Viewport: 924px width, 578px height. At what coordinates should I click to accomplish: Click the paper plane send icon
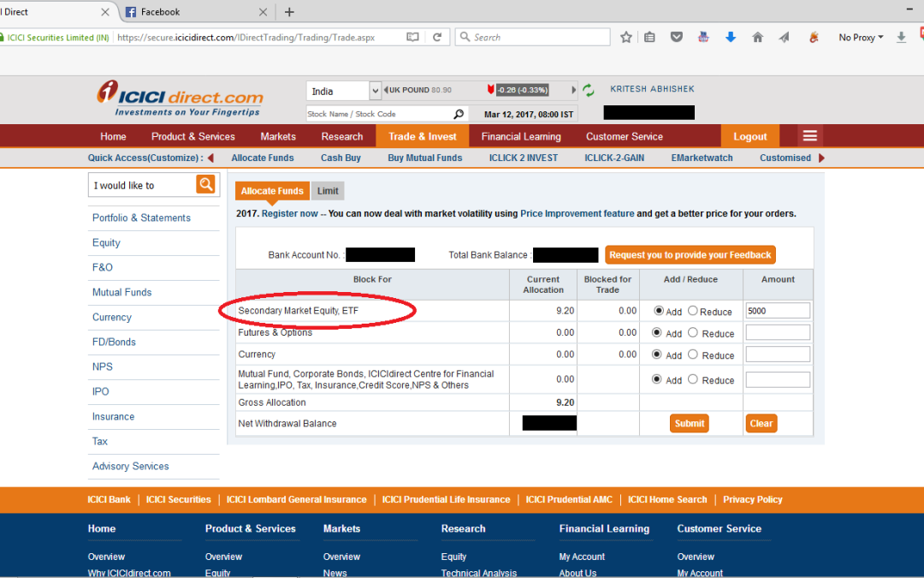point(785,37)
